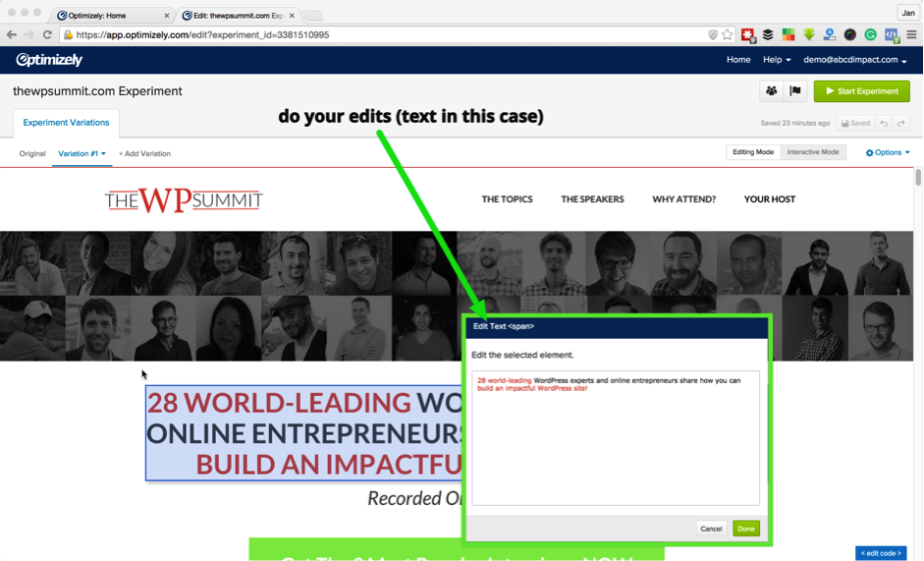
Task: Switch to Editing Mode
Action: coord(753,152)
